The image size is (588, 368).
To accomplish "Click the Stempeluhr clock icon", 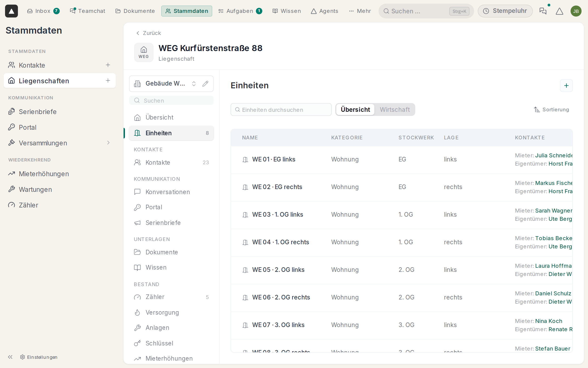I will pyautogui.click(x=486, y=11).
